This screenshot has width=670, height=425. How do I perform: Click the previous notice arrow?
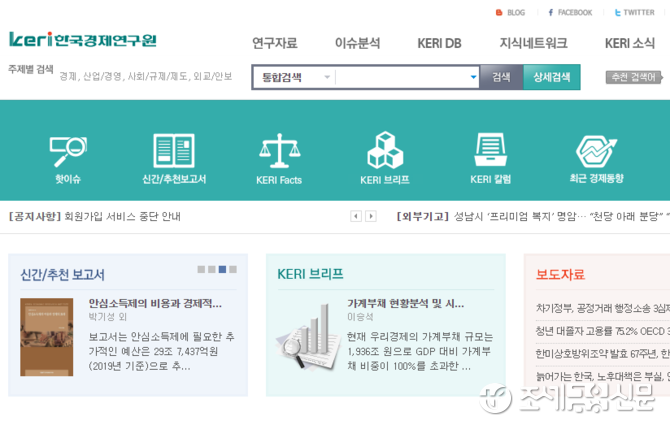point(356,216)
